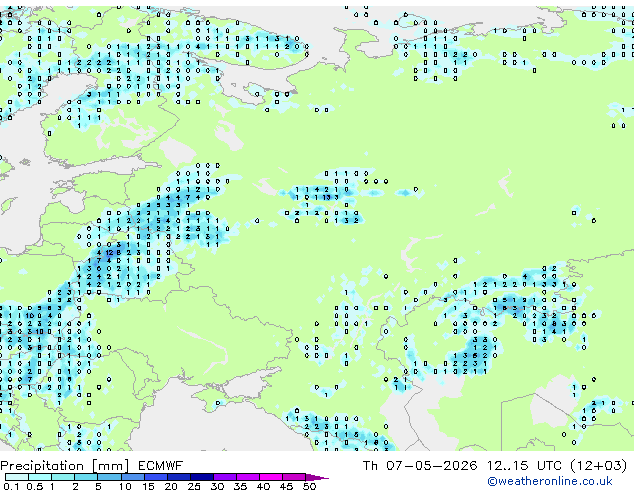This screenshot has height=490, width=634.
Task: Click the '45' legend scale value
Action: click(x=286, y=486)
